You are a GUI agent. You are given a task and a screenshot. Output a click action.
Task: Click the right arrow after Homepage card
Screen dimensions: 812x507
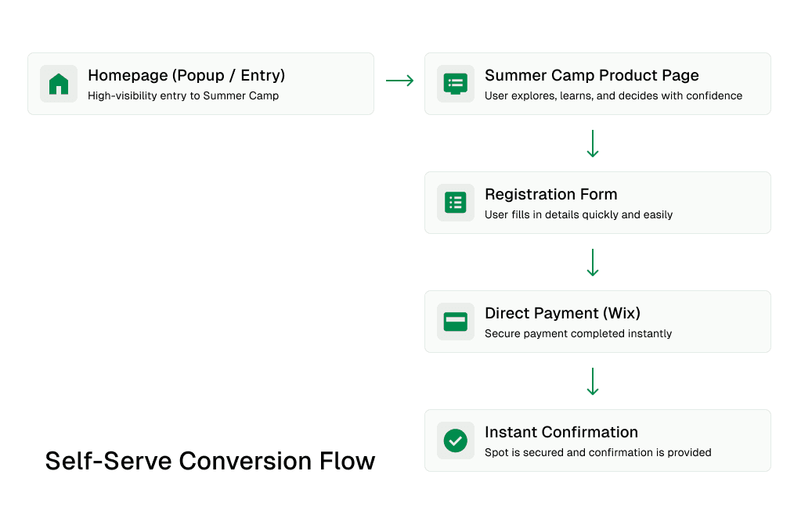pyautogui.click(x=400, y=81)
